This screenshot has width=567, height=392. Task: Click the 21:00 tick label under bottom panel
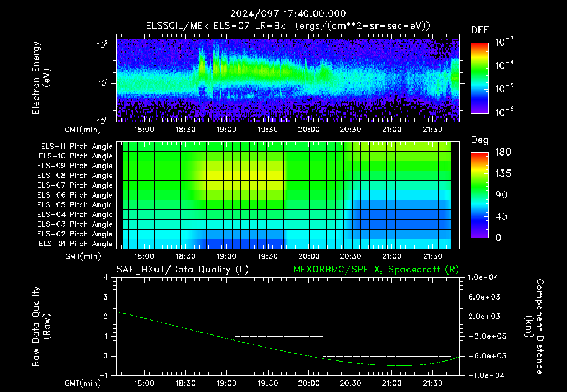(391, 383)
